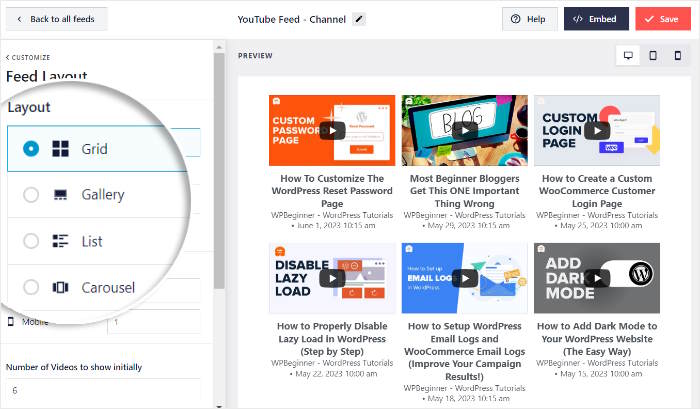Image resolution: width=700 pixels, height=409 pixels.
Task: Switch preview to tablet view icon
Action: [x=653, y=56]
